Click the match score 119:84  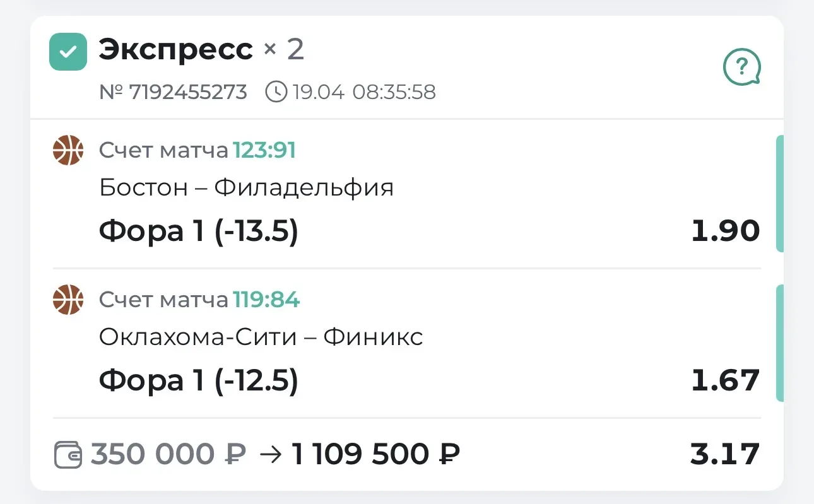pyautogui.click(x=266, y=300)
